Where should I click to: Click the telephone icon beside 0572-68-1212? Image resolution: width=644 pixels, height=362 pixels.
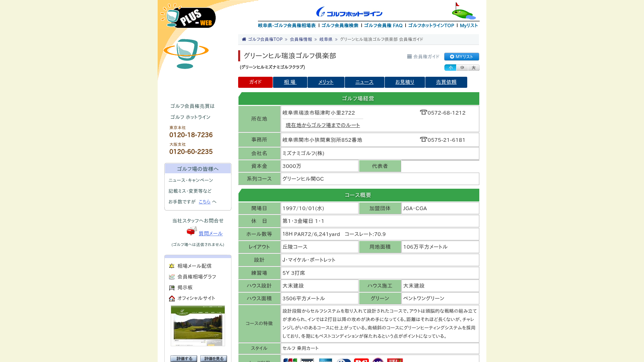tap(423, 112)
